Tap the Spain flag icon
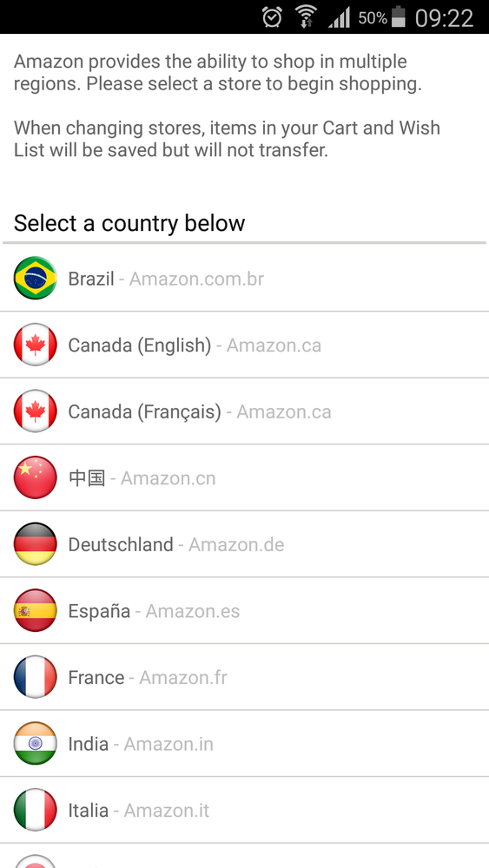This screenshot has height=868, width=489. (x=35, y=610)
